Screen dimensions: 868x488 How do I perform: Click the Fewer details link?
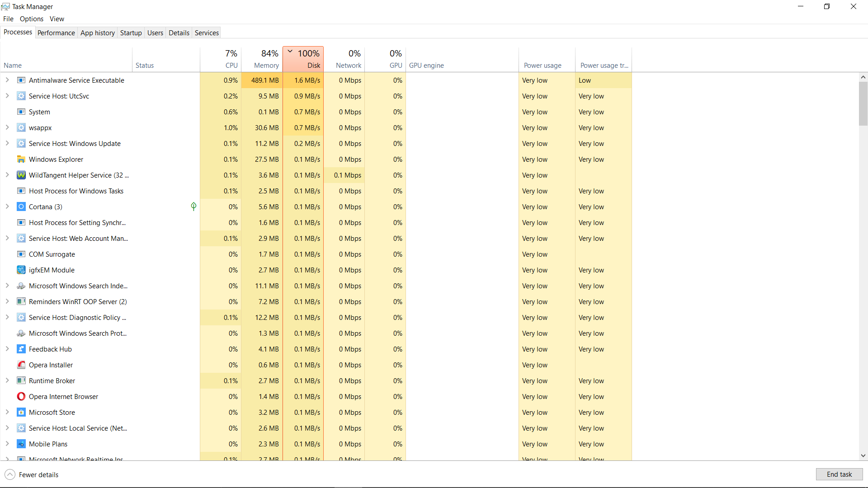[38, 475]
